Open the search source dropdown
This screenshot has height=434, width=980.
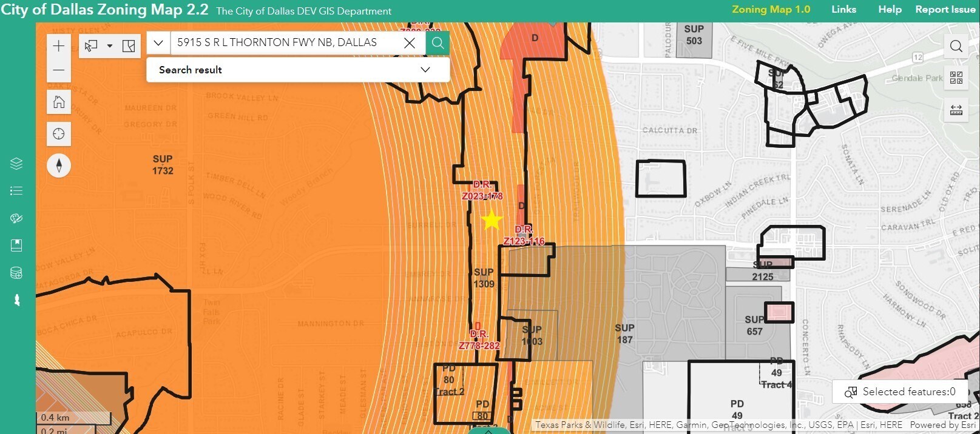(158, 43)
